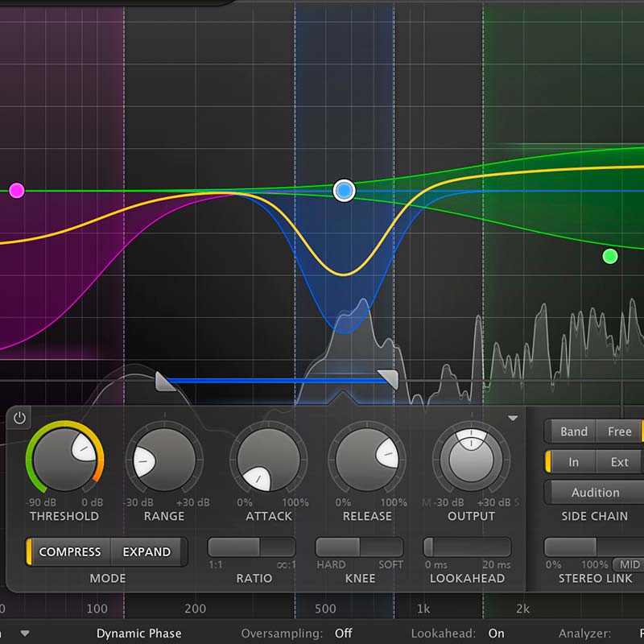The image size is (644, 644).
Task: Click the left crossover handle of the blue band
Action: tap(165, 381)
